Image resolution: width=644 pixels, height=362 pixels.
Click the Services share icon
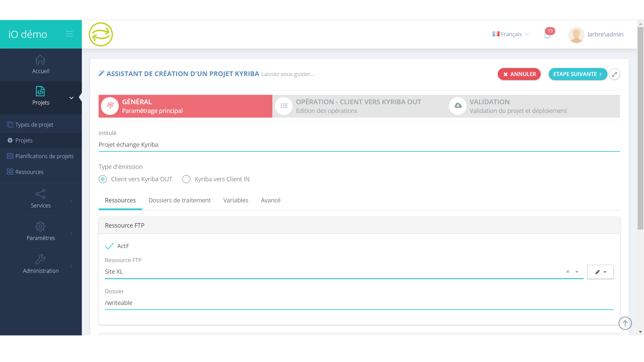tap(40, 194)
